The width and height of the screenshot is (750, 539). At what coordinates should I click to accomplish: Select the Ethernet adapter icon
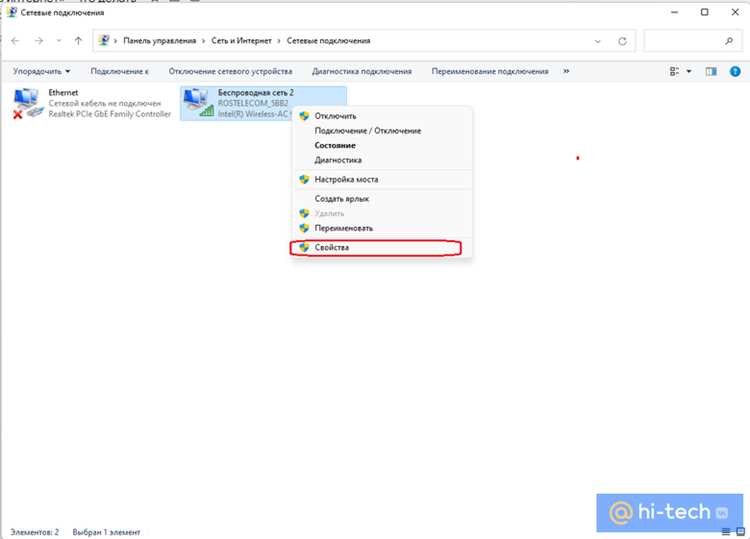click(x=28, y=103)
